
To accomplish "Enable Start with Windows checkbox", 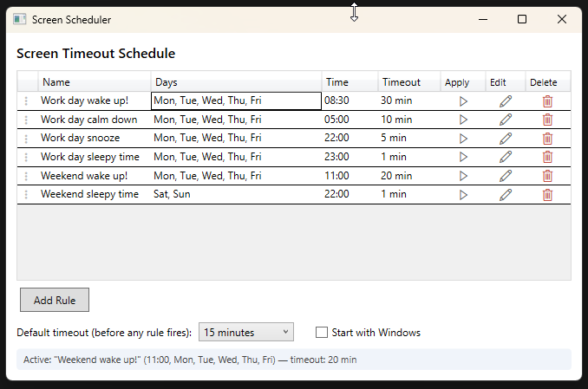I will (x=322, y=333).
